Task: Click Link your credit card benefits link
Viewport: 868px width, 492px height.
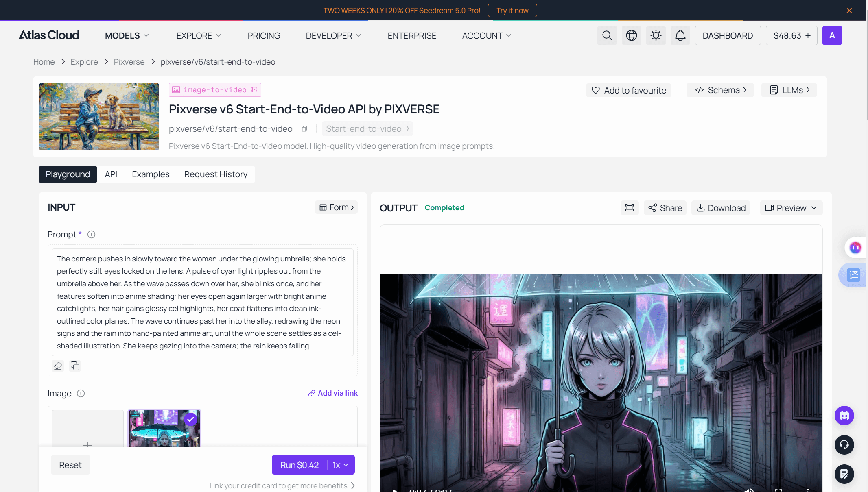Action: [x=282, y=486]
